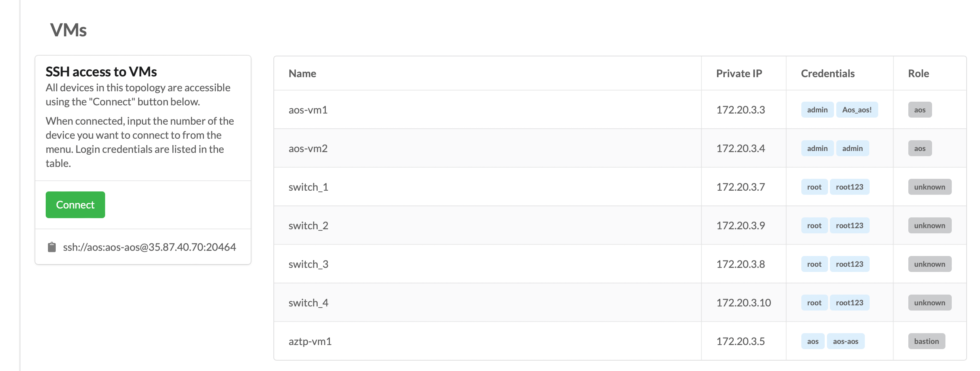Copy the root123 password for switch_2
Viewport: 980px width, 371px height.
850,225
